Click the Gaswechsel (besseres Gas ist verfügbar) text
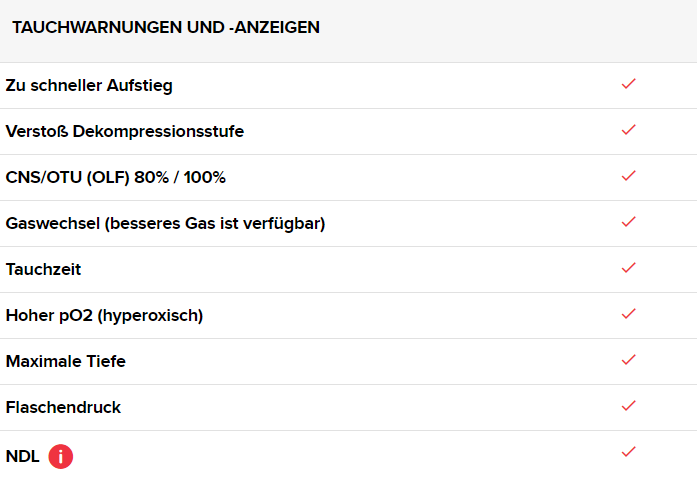697x477 pixels. [x=165, y=224]
